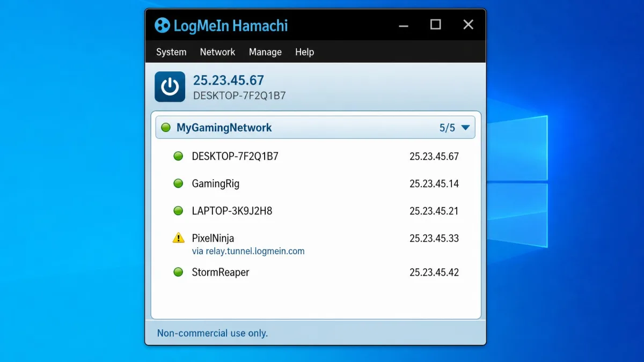Viewport: 644px width, 362px height.
Task: Click the 25.23.45.42 address
Action: [434, 272]
